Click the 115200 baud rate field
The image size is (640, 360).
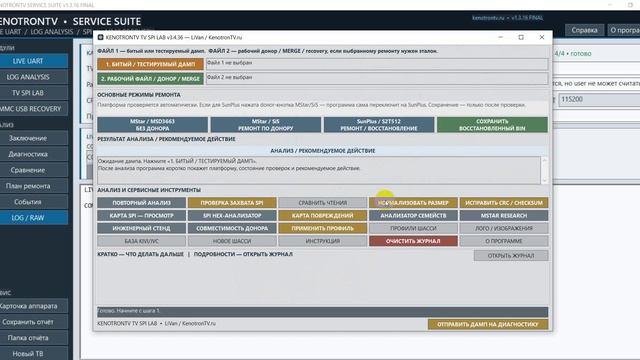coord(599,99)
